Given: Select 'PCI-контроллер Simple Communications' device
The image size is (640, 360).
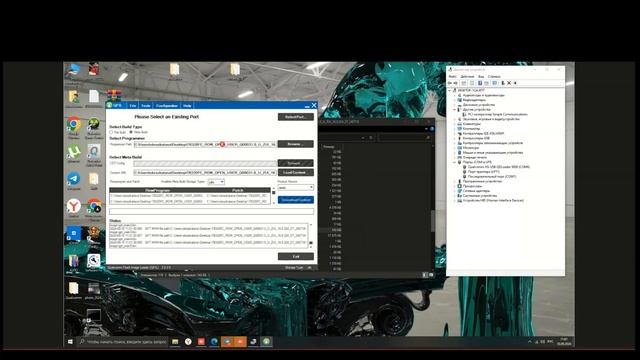Looking at the screenshot, I should [x=498, y=115].
